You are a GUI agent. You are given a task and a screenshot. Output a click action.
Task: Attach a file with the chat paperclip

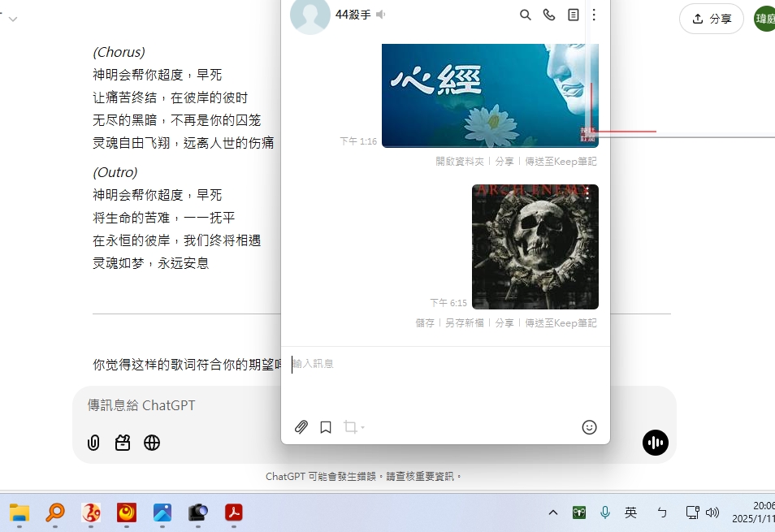[x=301, y=426]
